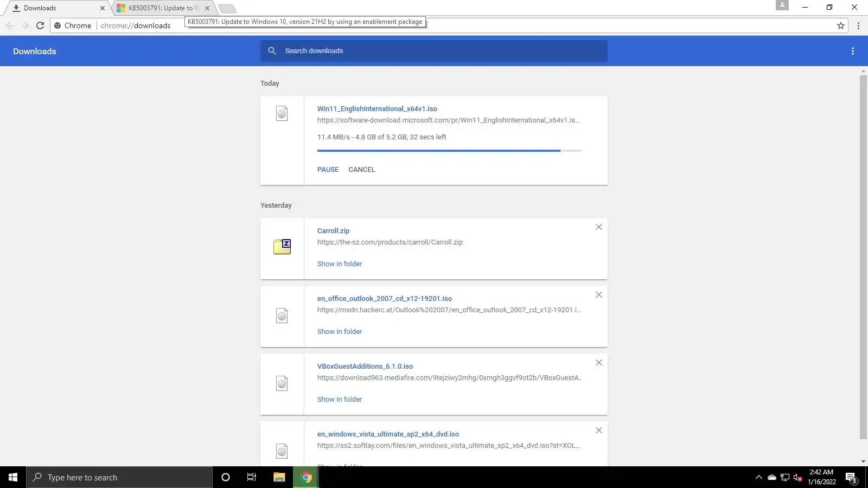Click the VBoxGuestAdditions mediafire URL text
Image resolution: width=868 pixels, height=488 pixels.
coord(450,378)
